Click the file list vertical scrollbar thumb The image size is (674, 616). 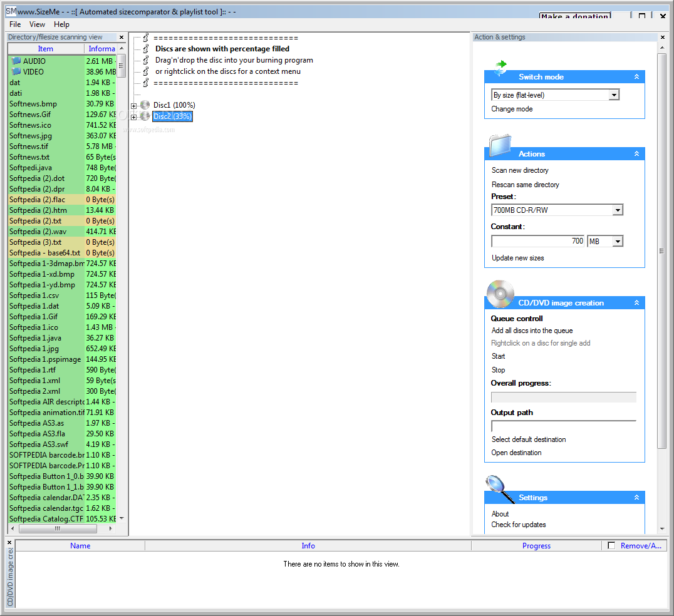(x=122, y=66)
